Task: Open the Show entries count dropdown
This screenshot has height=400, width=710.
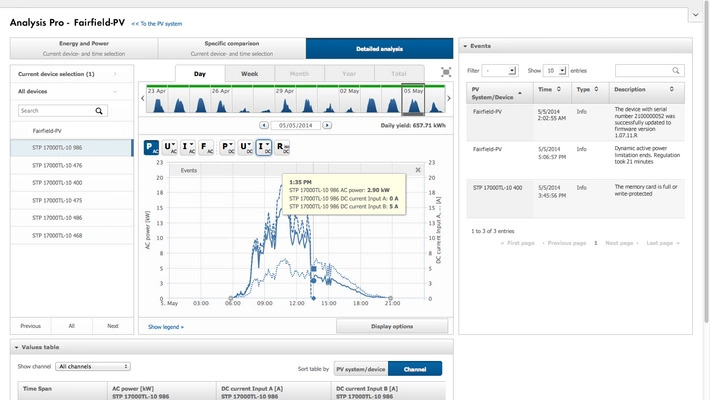Action: (x=555, y=71)
